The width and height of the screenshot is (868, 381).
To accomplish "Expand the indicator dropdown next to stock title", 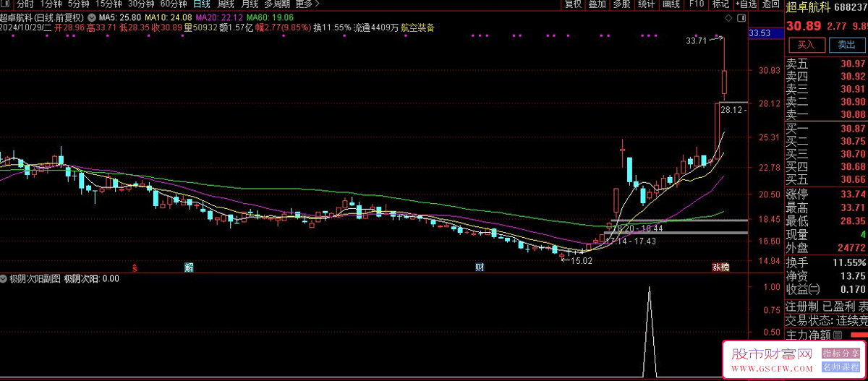I will click(91, 17).
